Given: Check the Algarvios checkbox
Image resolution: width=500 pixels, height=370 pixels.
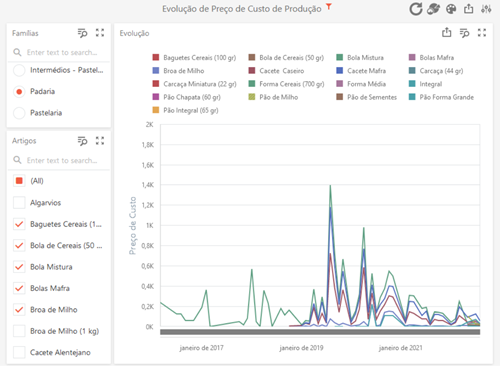Looking at the screenshot, I should 19,202.
